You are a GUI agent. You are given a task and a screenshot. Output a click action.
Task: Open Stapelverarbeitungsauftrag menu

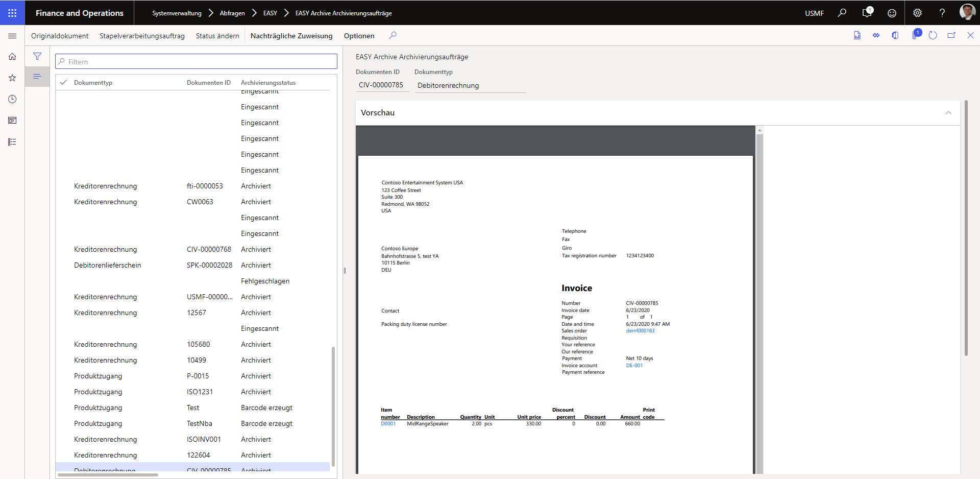pos(142,36)
